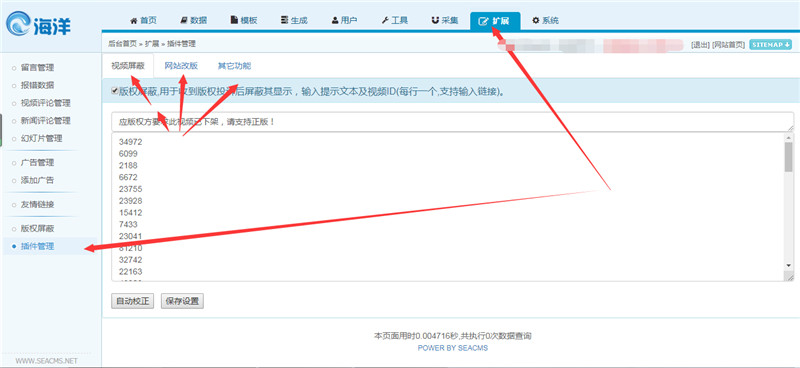
Task: Open 添加广告 in the sidebar
Action: click(37, 180)
